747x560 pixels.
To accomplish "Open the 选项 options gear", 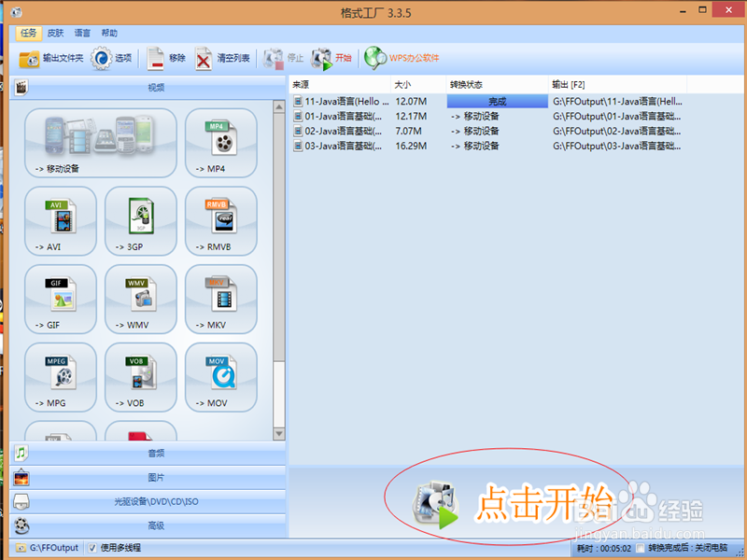I will (111, 58).
